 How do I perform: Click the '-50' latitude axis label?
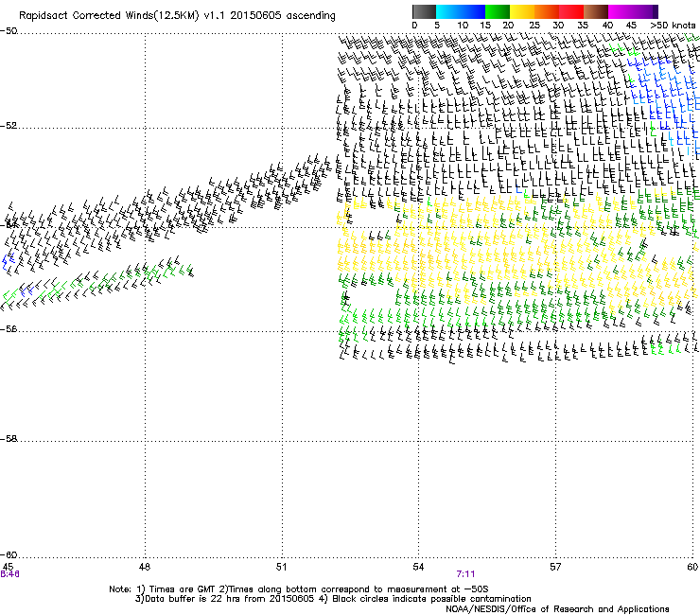coord(9,31)
